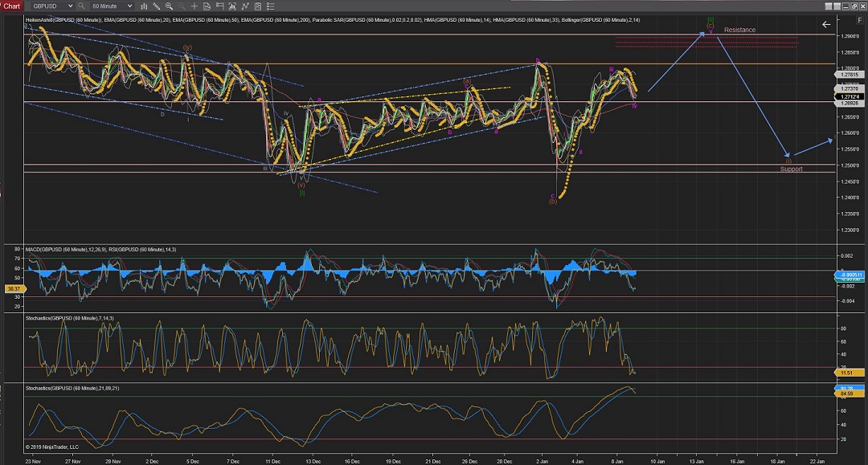Click the 8 Jan date label

tap(617, 461)
